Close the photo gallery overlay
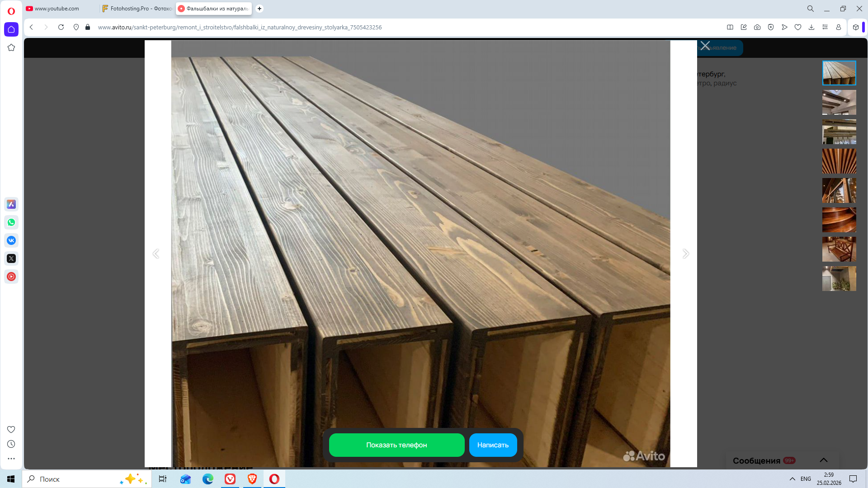This screenshot has height=488, width=868. 705,46
